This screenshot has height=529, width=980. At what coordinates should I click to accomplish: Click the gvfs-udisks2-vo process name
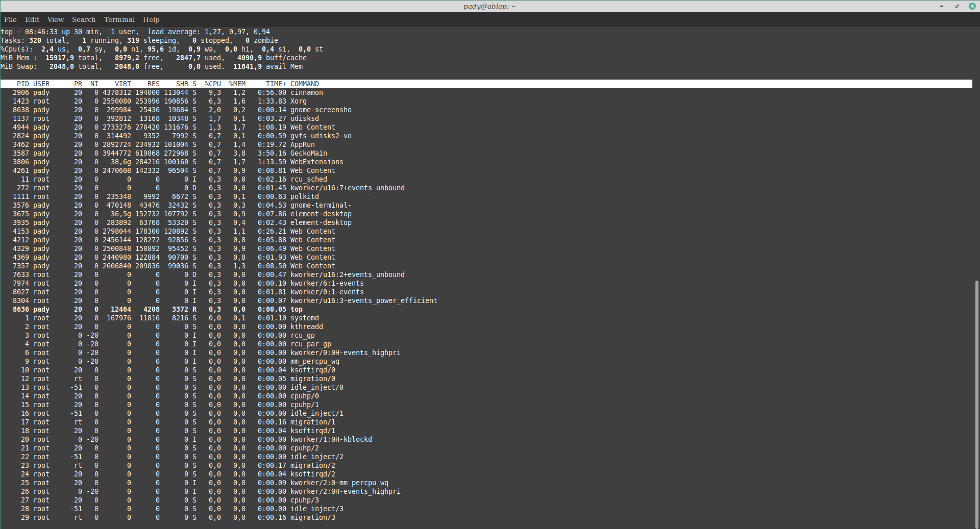[x=321, y=136]
